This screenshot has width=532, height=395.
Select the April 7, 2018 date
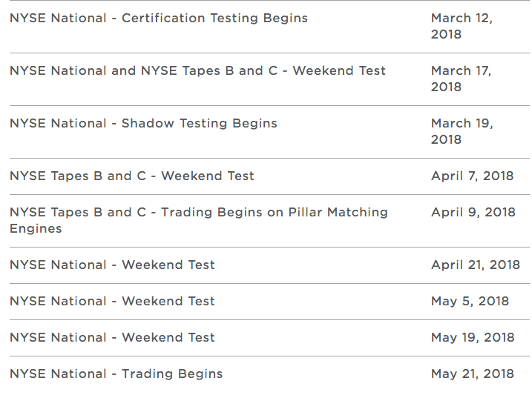pyautogui.click(x=472, y=176)
